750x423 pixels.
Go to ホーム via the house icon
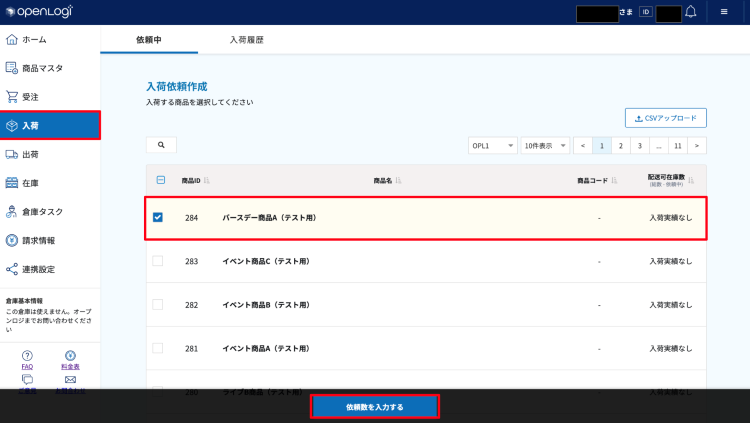pos(12,39)
